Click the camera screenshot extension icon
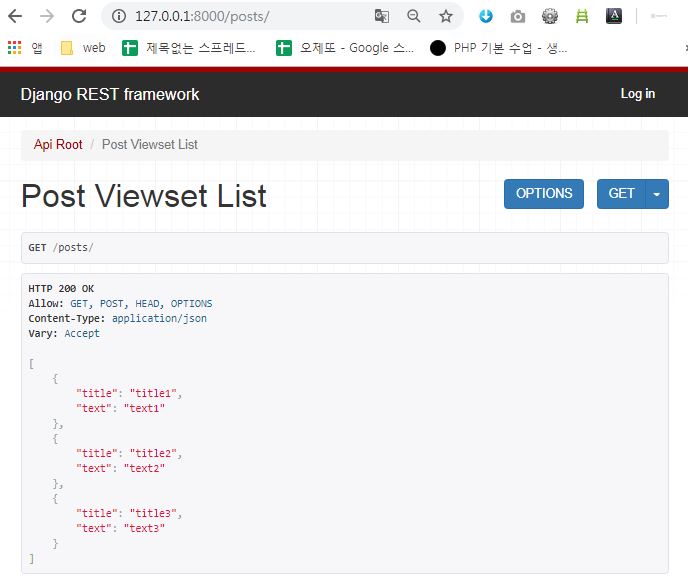Image resolution: width=688 pixels, height=578 pixels. 518,17
